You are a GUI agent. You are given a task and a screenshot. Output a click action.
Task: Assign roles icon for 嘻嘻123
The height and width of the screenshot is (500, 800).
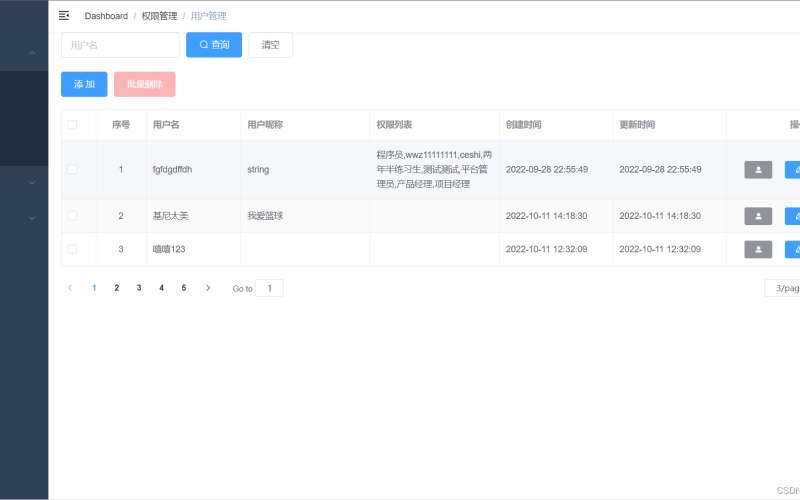coord(758,249)
